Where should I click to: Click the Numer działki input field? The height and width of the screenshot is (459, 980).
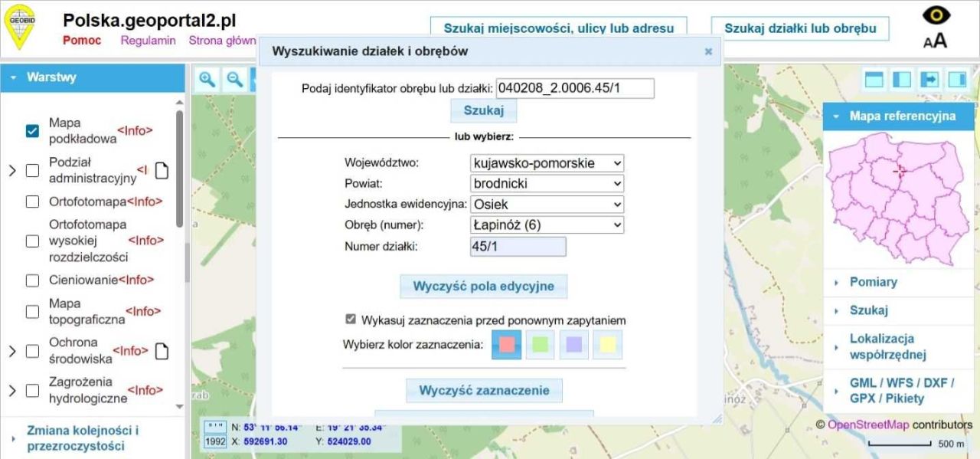click(518, 246)
